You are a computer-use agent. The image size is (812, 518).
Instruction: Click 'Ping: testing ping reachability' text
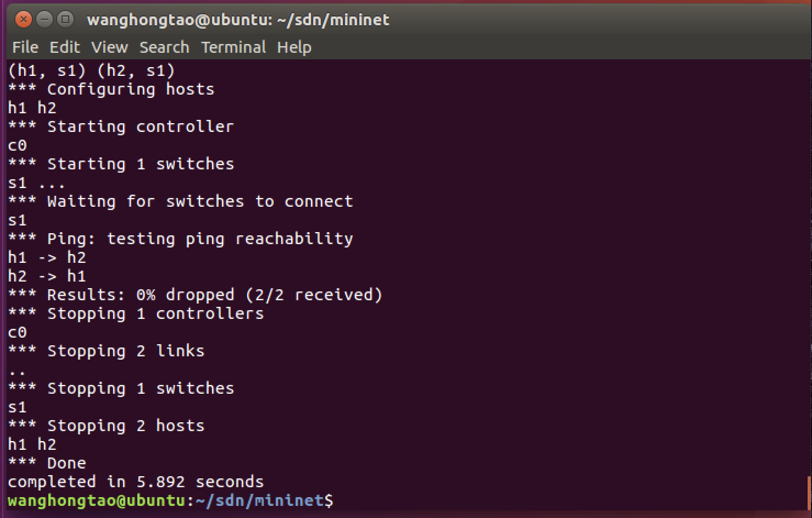tap(200, 239)
